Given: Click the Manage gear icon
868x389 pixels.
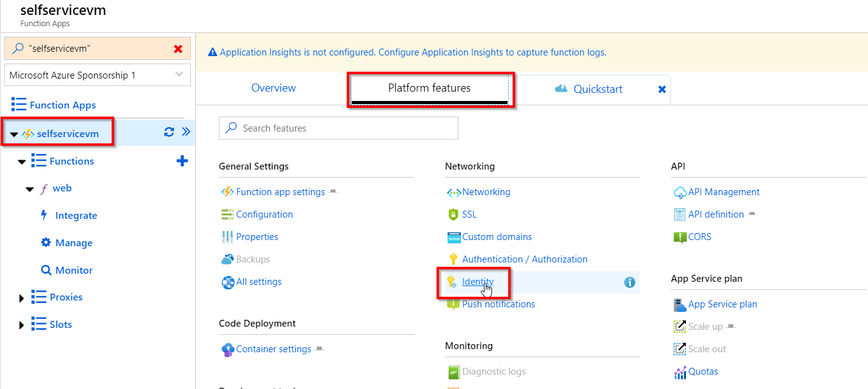Looking at the screenshot, I should tap(46, 243).
